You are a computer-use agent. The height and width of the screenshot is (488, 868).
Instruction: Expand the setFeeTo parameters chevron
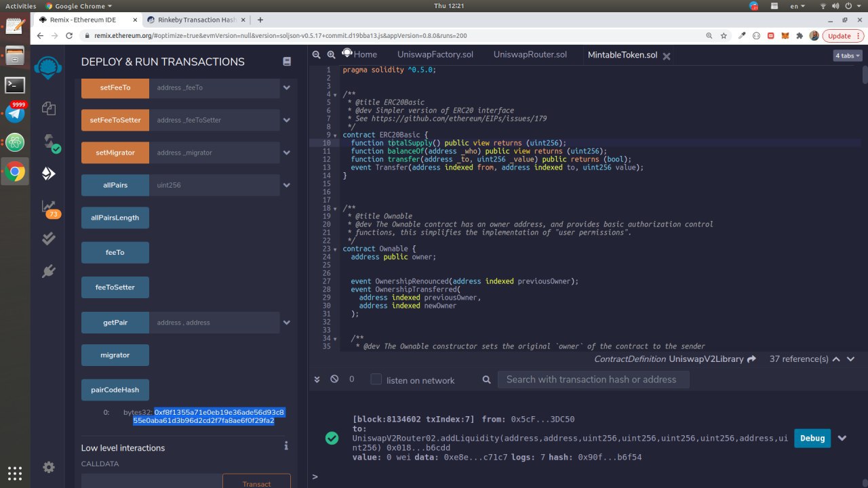(286, 87)
